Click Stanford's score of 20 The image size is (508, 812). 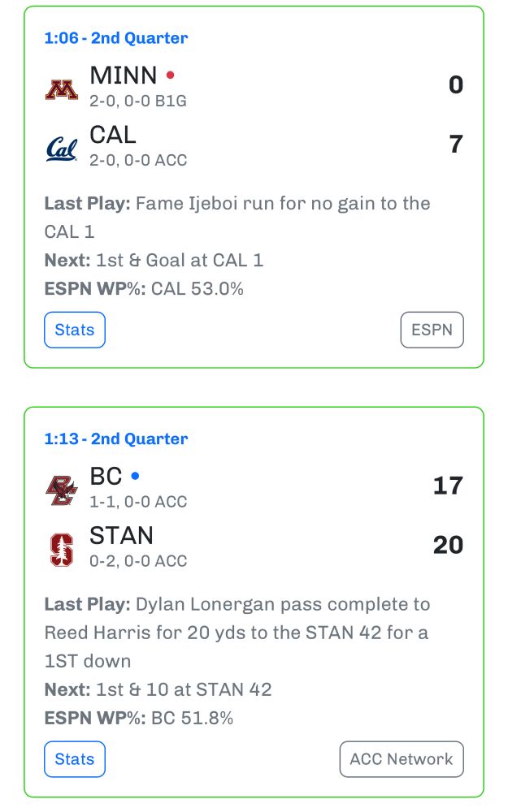point(448,545)
